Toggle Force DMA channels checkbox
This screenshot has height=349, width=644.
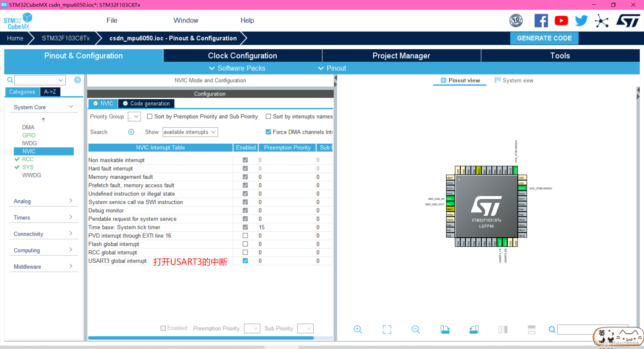(268, 132)
